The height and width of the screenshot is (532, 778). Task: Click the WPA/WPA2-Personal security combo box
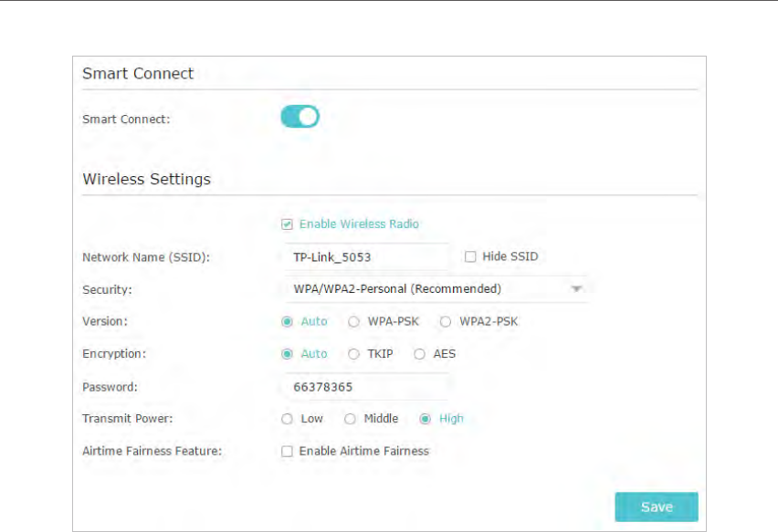(x=436, y=289)
